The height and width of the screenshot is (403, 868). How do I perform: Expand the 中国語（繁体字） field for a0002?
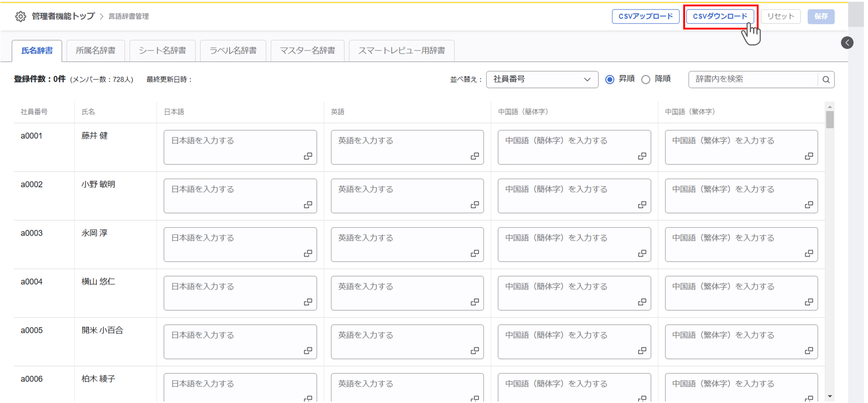coord(809,204)
